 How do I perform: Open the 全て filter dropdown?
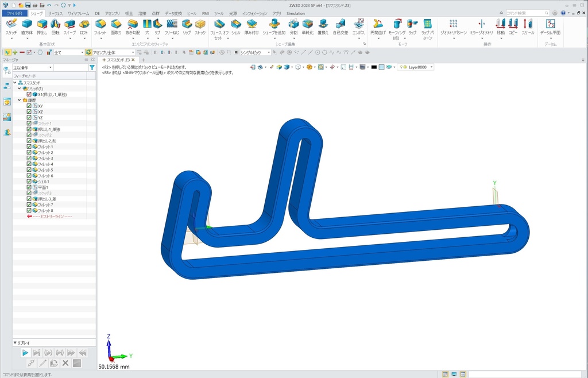(69, 52)
